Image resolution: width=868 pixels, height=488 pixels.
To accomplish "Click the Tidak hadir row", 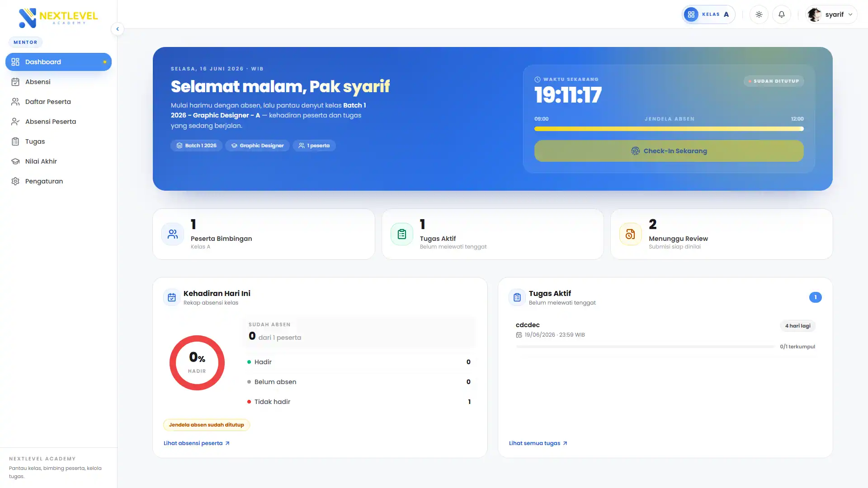I will pyautogui.click(x=359, y=402).
